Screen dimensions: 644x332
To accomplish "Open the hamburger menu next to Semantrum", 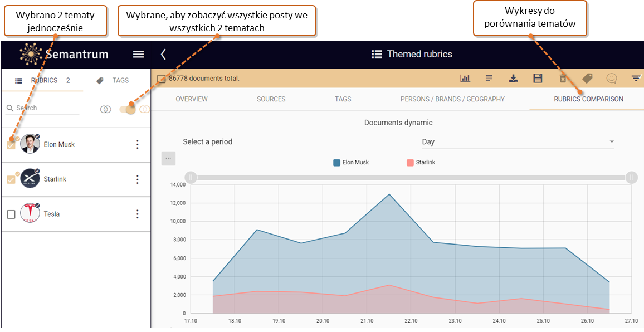I will [138, 54].
